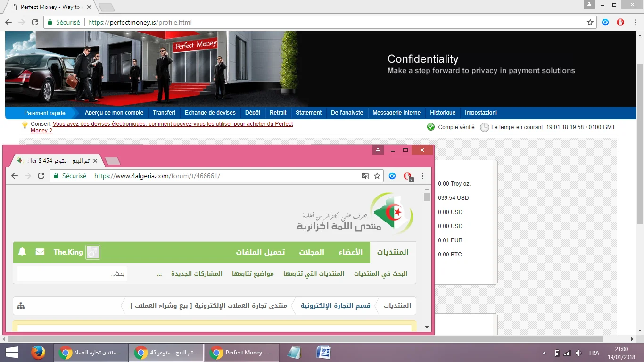Expand the forum navigation ellipsis menu

(x=159, y=274)
